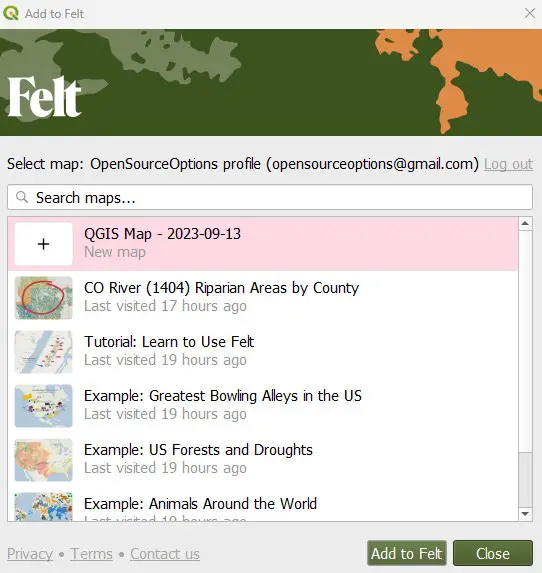This screenshot has width=542, height=573.
Task: Click the magnifier icon in search box
Action: click(22, 197)
